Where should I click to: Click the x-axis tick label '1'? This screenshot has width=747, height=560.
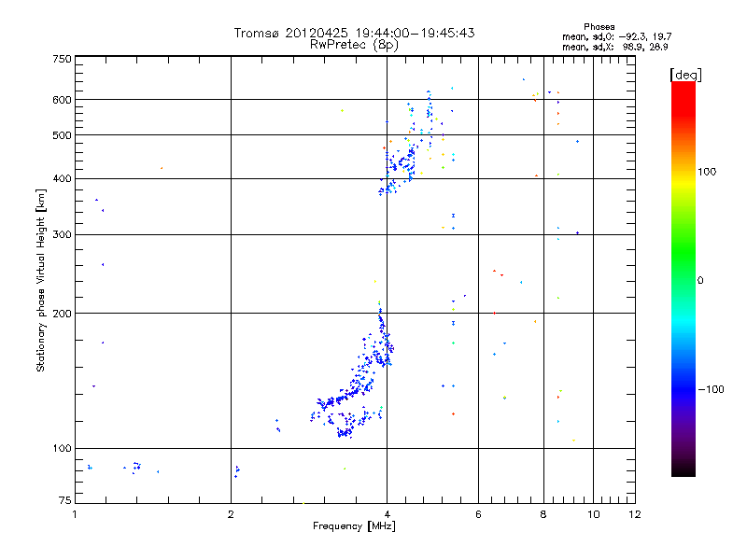[x=75, y=514]
